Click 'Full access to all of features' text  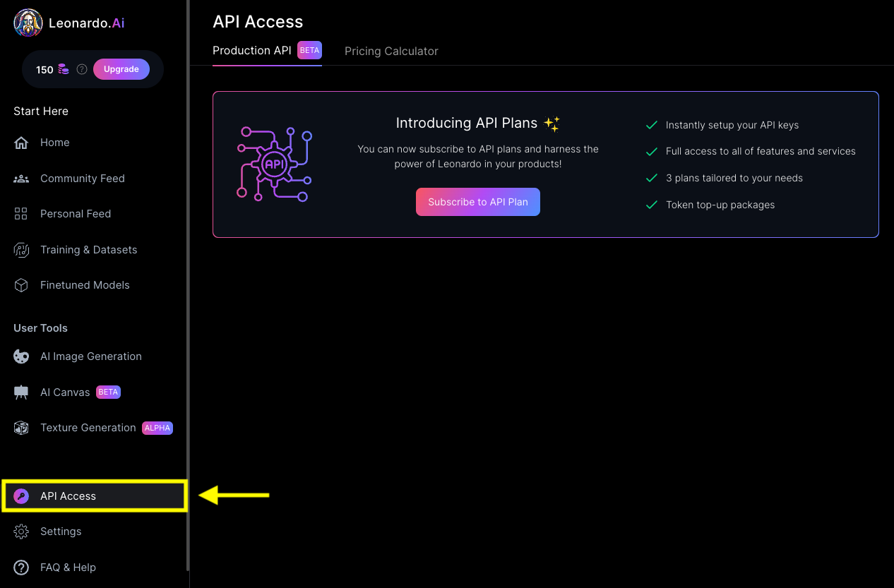[761, 151]
